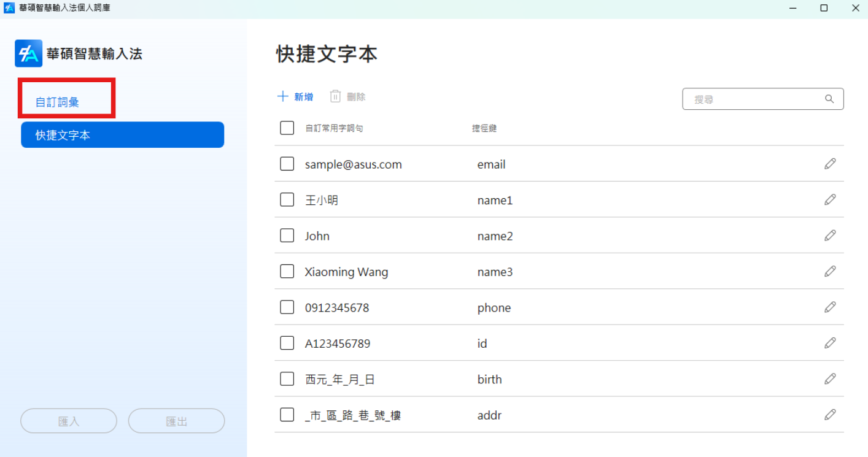The image size is (868, 457).
Task: Click the _市_區_路_巷_號_樓 phrase text
Action: coord(352,415)
